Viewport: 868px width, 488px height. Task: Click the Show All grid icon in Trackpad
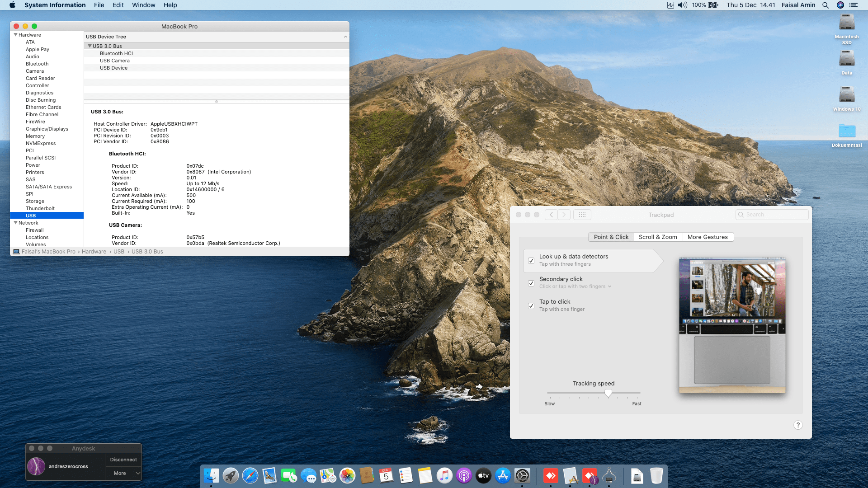point(582,215)
